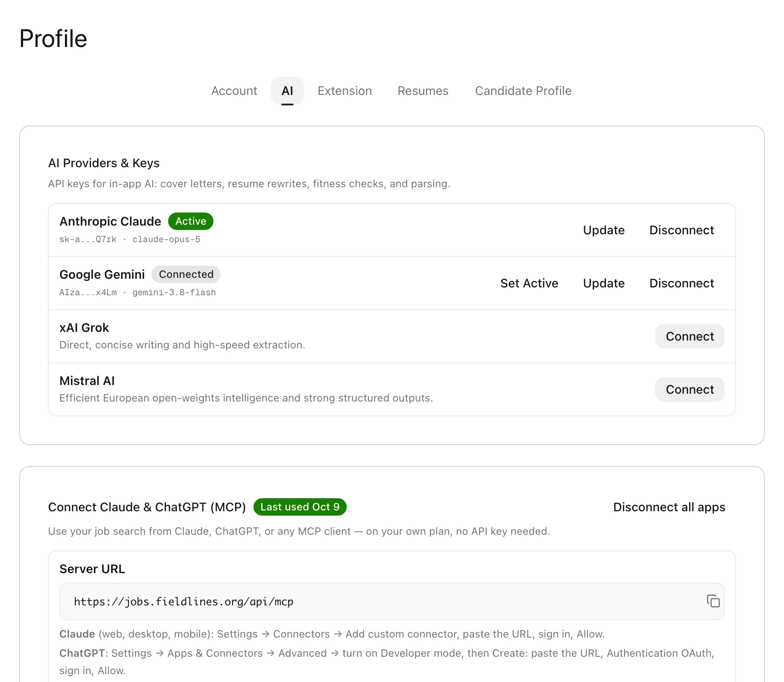Click the claude-opus-5 model name
784x682 pixels.
[166, 240]
